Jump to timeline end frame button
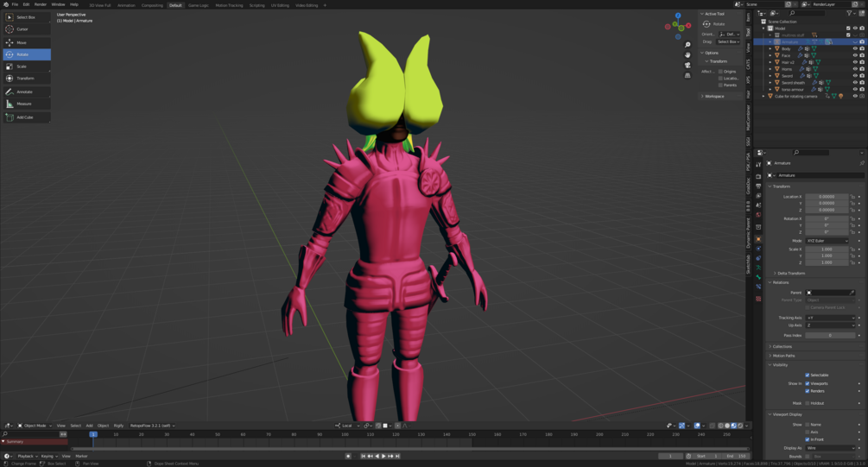This screenshot has height=467, width=868. tap(397, 456)
